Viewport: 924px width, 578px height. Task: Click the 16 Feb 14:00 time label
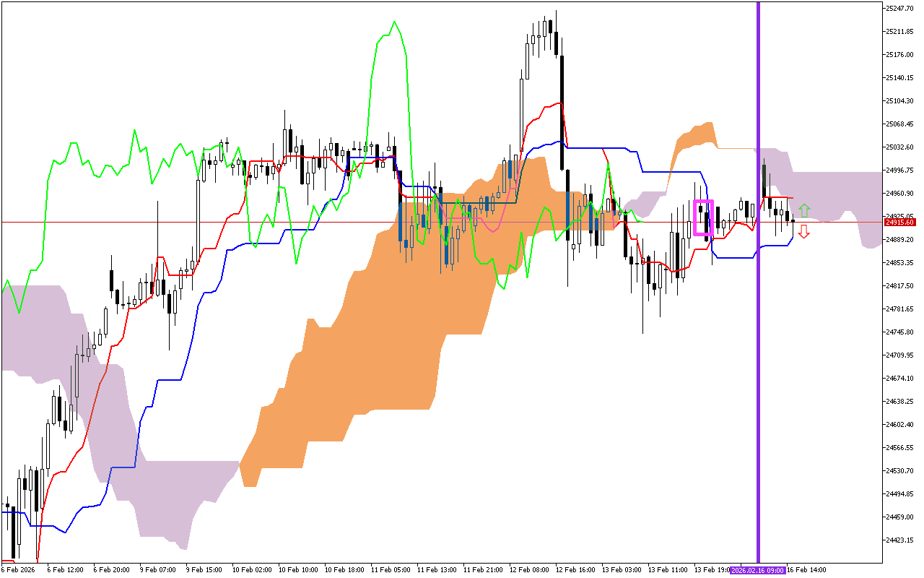point(806,570)
